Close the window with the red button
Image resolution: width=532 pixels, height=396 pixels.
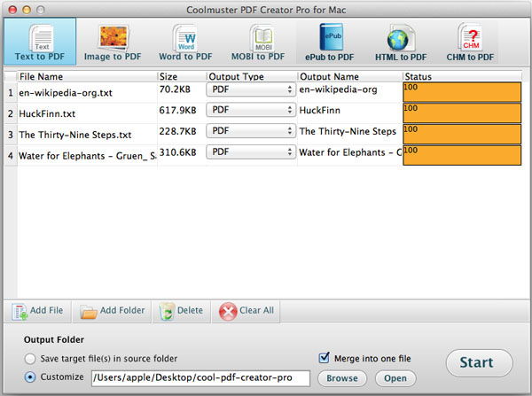[12, 10]
